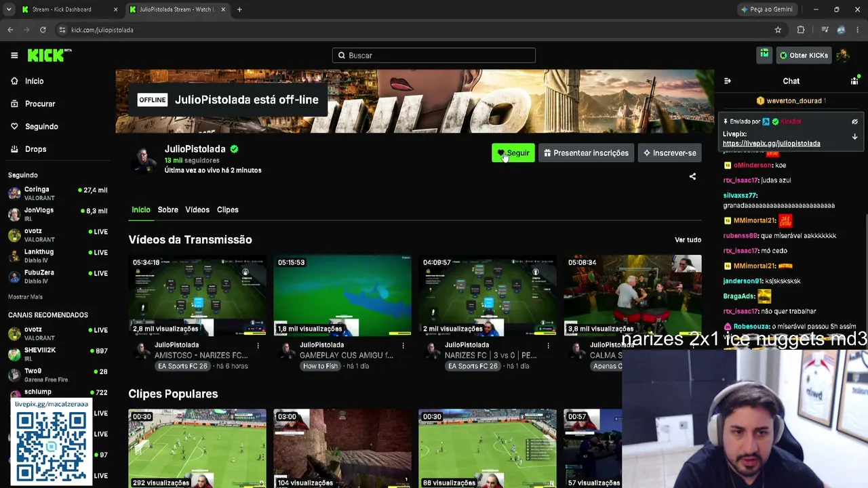This screenshot has width=868, height=488.
Task: Open a new browser tab
Action: (239, 9)
